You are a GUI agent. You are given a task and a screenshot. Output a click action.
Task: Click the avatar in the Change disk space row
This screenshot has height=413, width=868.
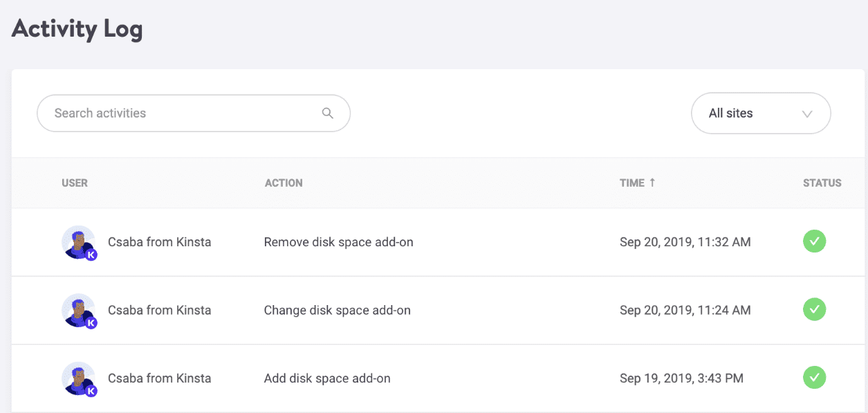click(x=79, y=311)
